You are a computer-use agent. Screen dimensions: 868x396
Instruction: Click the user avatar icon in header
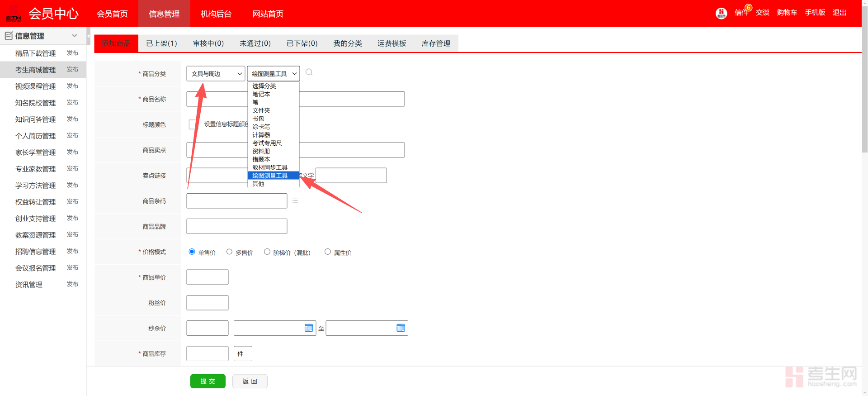point(721,13)
